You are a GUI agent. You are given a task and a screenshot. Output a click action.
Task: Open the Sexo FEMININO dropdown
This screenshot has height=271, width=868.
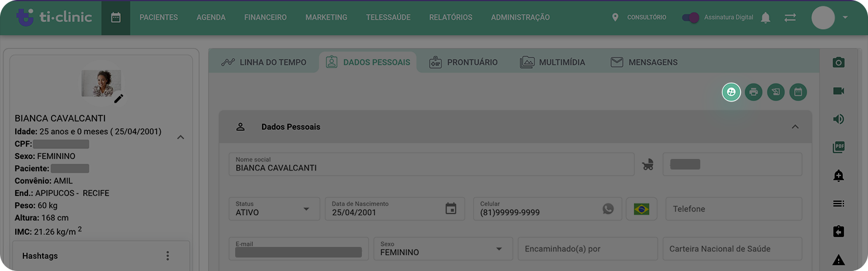pyautogui.click(x=443, y=249)
